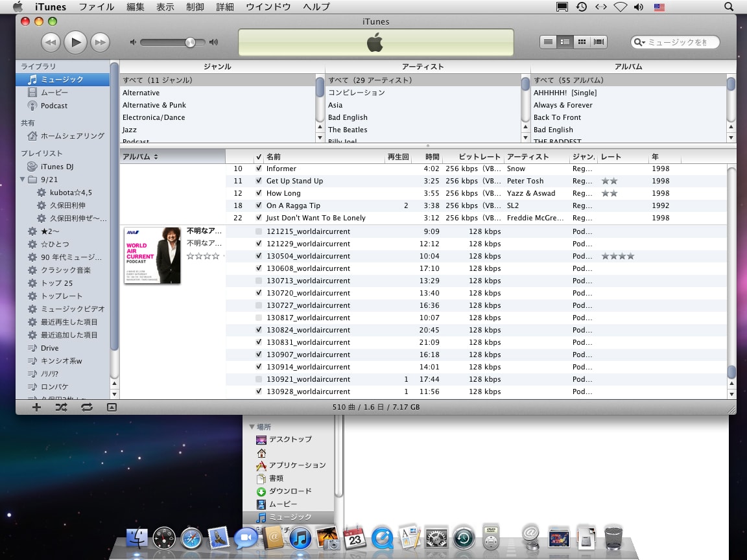This screenshot has height=560, width=747.
Task: Skip to previous track button
Action: (x=51, y=42)
